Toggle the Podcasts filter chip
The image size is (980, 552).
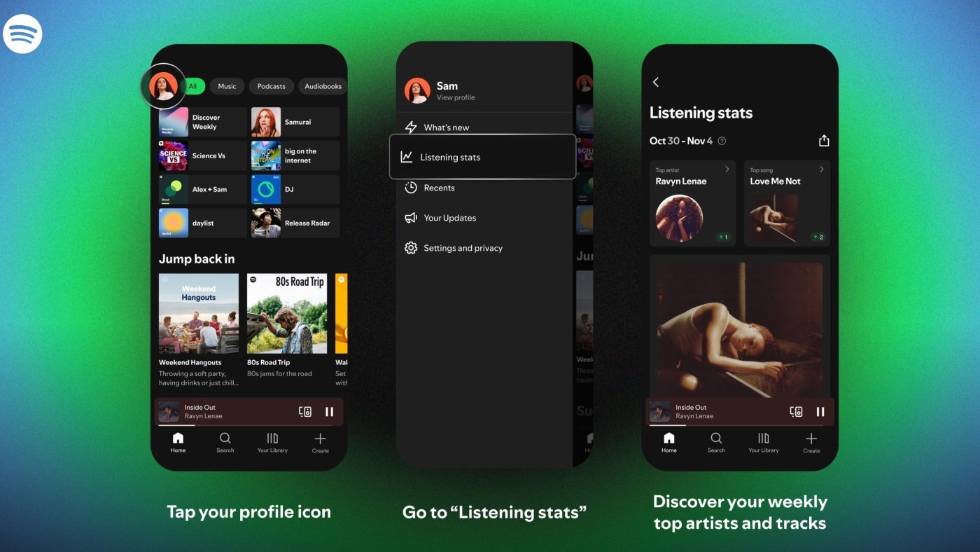point(271,86)
